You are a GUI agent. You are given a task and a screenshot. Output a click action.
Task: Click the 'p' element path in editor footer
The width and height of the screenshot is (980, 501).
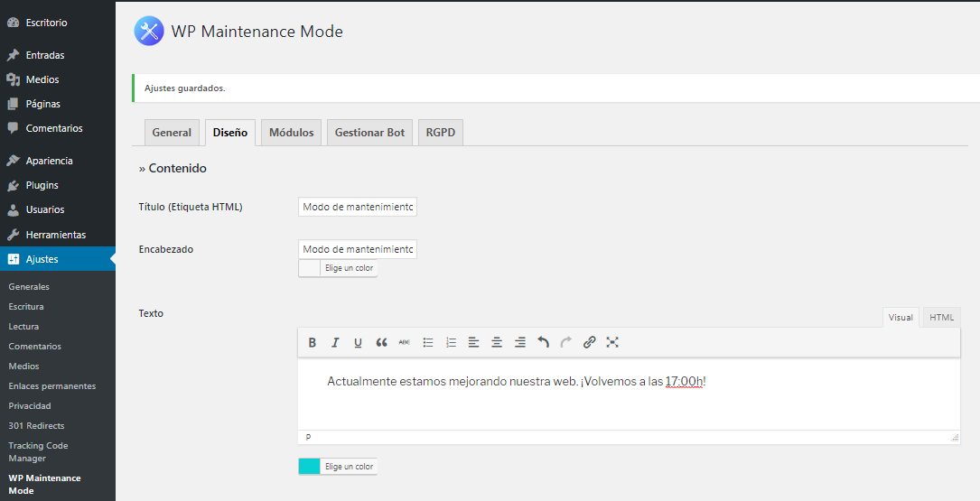pyautogui.click(x=308, y=437)
